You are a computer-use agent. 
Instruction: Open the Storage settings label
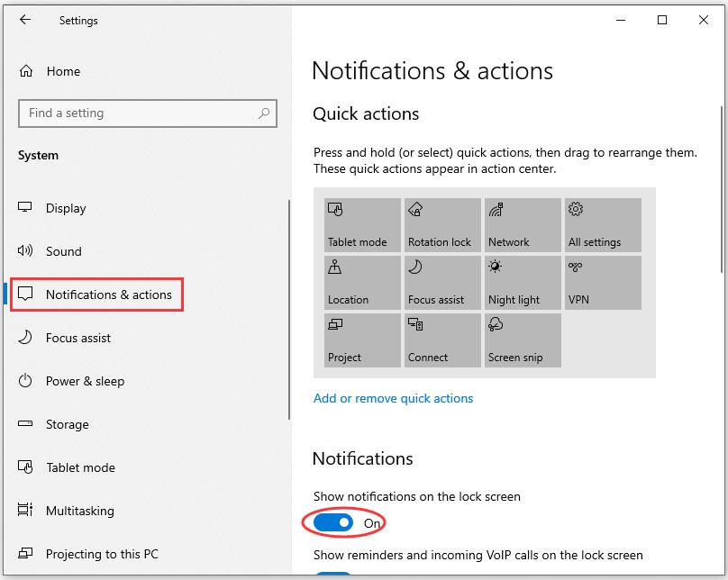(68, 424)
